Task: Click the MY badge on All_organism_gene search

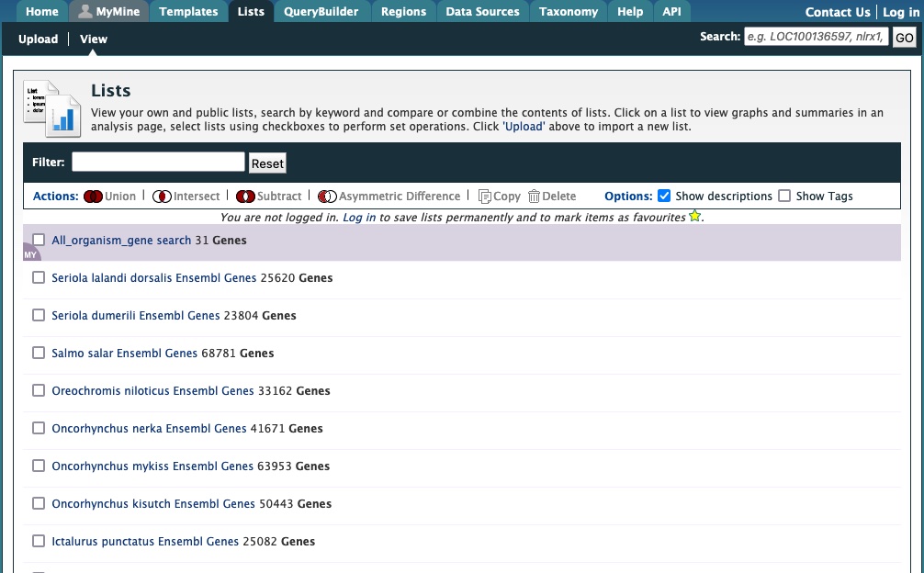Action: pyautogui.click(x=30, y=253)
